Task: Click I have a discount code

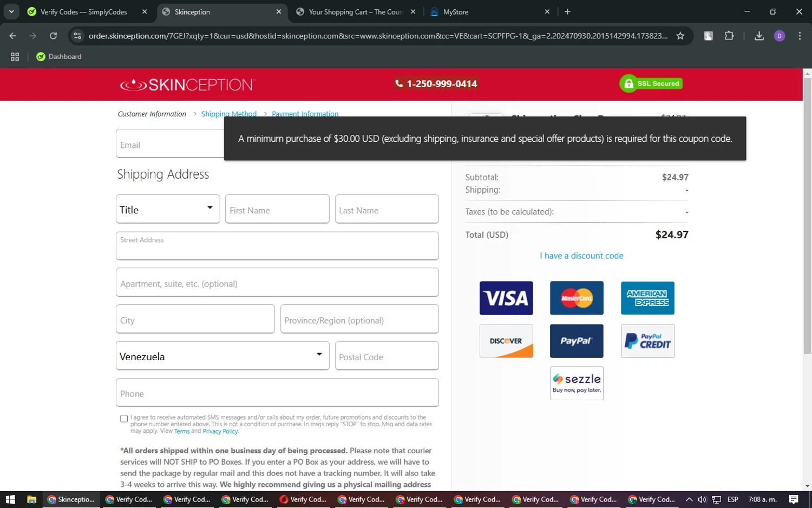Action: click(x=581, y=256)
